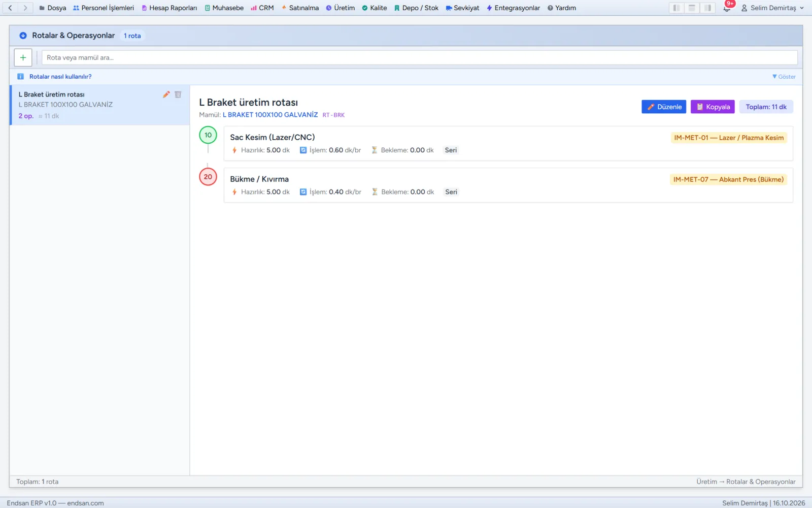Click the lightning Hazırlık icon of Sac Kesim
The height and width of the screenshot is (508, 812).
click(234, 150)
